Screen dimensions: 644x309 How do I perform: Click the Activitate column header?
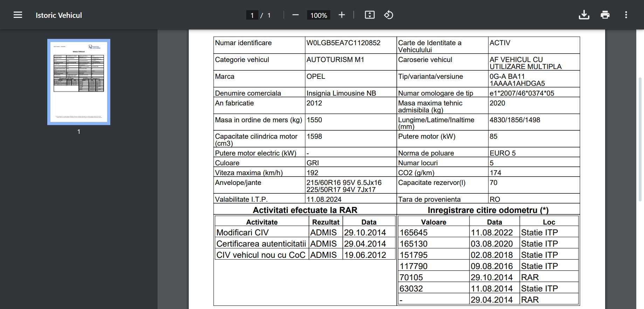262,222
